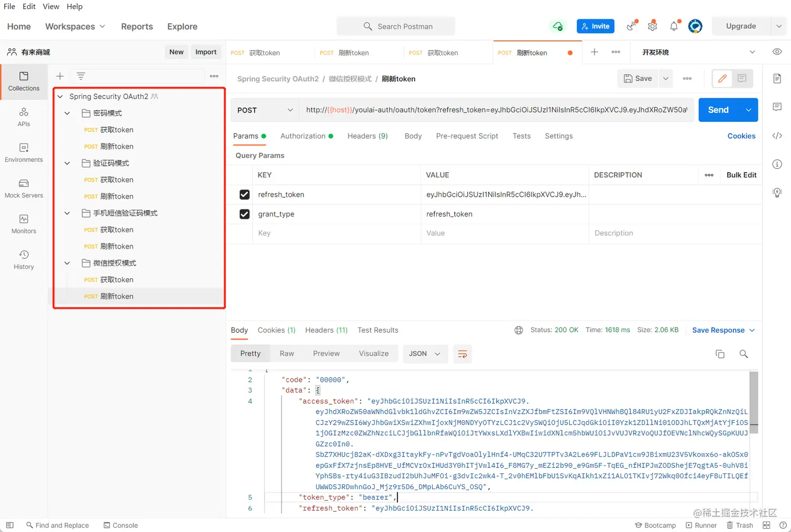Open the JSON format dropdown
Screen dimensions: 791x532
[424, 354]
